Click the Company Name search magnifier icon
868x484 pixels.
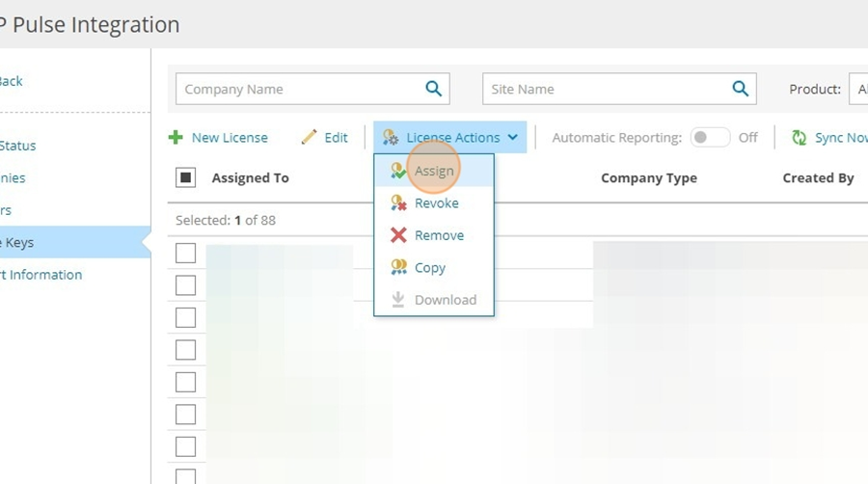point(433,89)
